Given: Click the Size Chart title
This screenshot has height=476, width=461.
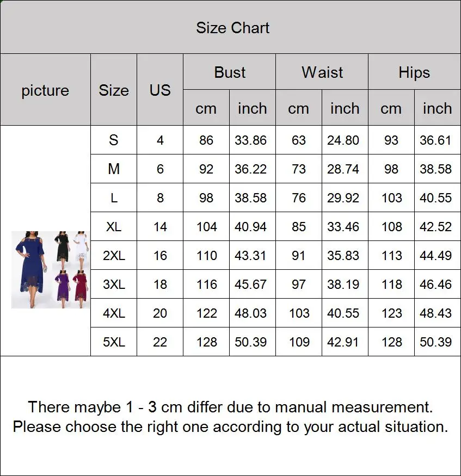Looking at the screenshot, I should coord(232,28).
